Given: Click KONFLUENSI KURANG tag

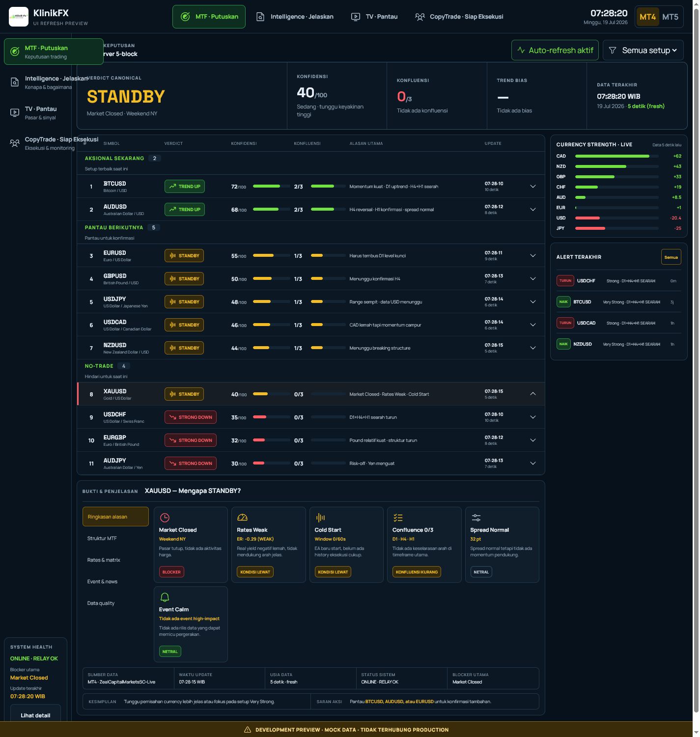Looking at the screenshot, I should coord(417,572).
